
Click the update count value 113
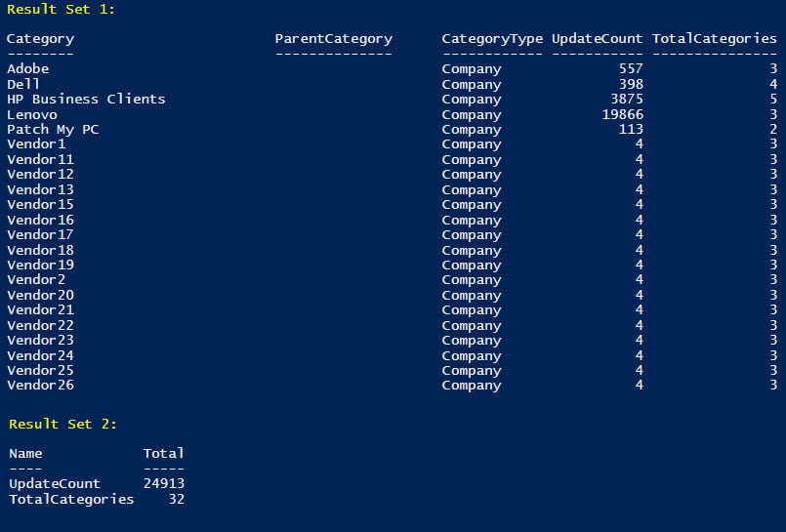pos(631,129)
